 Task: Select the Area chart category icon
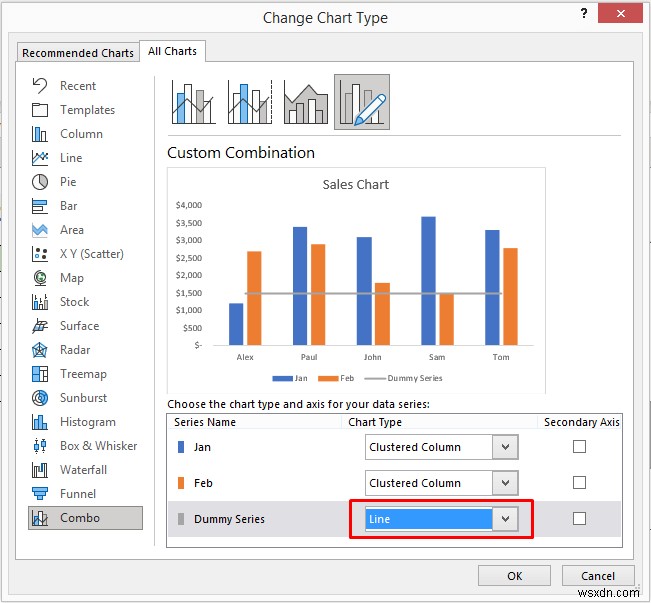pos(40,230)
